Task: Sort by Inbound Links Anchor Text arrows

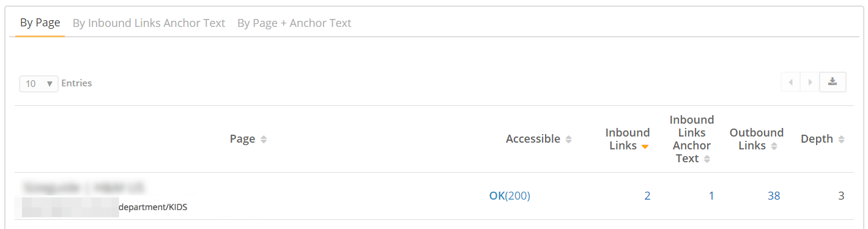Action: point(707,159)
